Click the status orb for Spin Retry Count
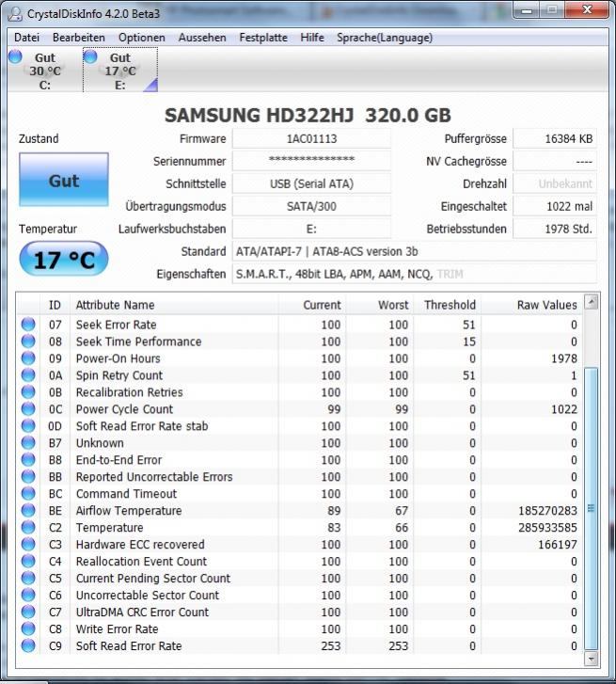Viewport: 616px width, 684px height. pyautogui.click(x=28, y=374)
